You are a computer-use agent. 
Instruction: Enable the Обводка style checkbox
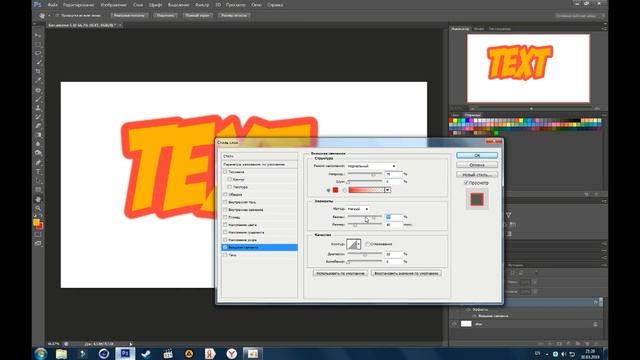tap(225, 194)
